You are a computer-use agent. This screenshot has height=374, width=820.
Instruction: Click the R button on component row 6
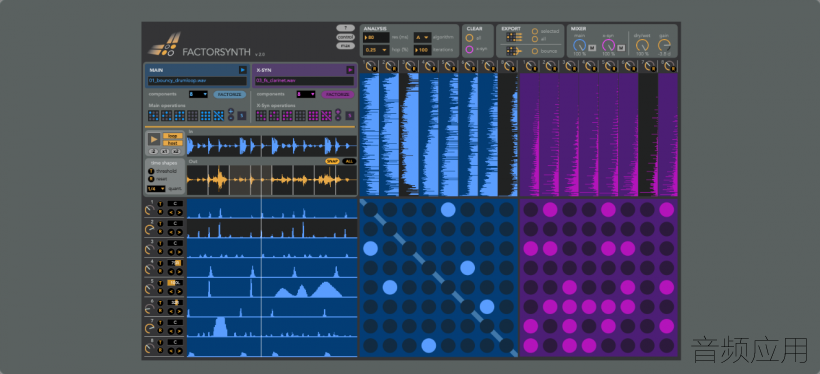point(160,311)
